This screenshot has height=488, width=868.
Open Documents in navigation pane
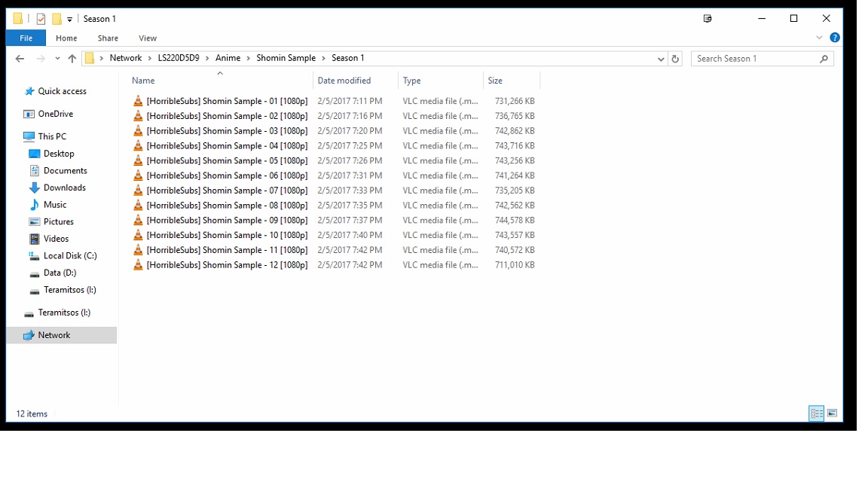point(66,171)
